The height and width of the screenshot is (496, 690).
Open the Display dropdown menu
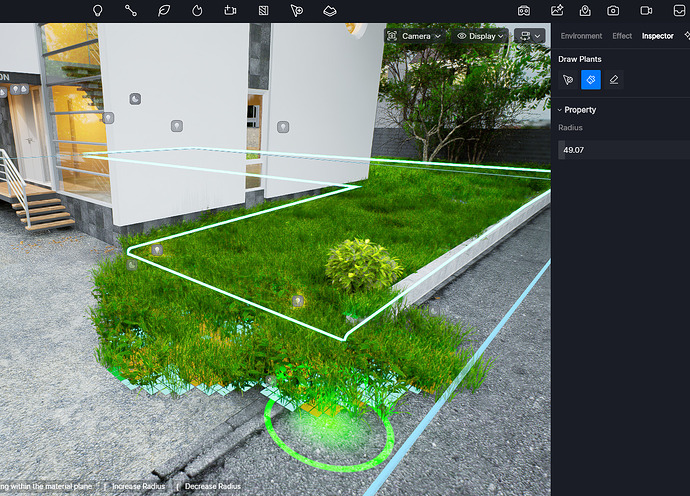pos(481,36)
